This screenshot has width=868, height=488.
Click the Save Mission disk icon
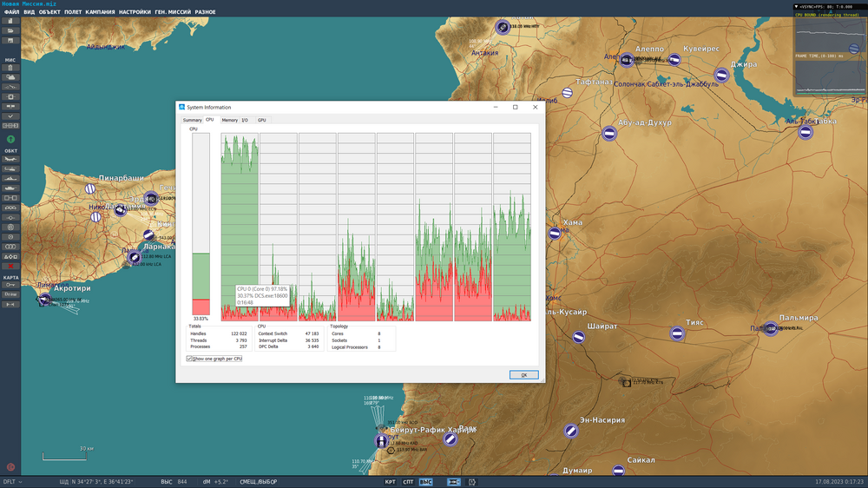coord(10,41)
